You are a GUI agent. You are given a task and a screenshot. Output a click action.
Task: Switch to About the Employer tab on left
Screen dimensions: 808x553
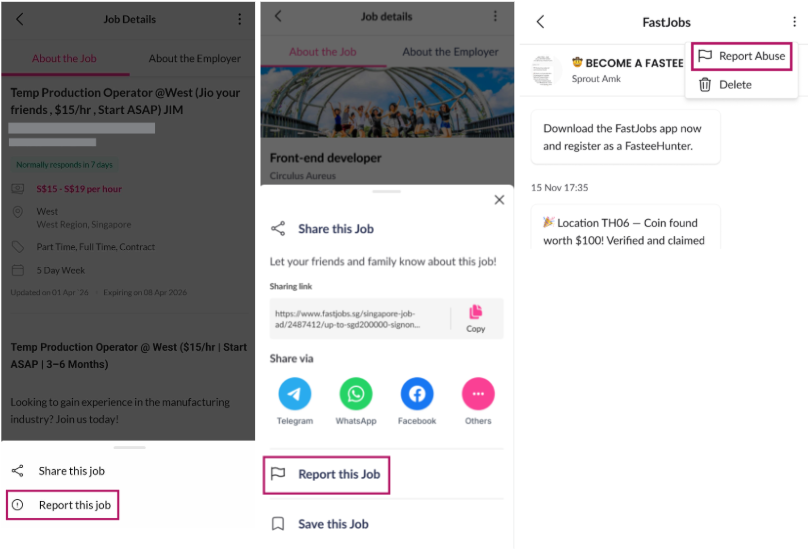tap(194, 58)
